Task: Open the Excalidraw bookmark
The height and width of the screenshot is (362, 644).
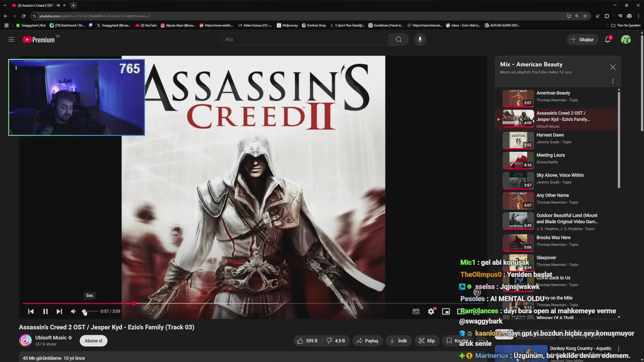Action: pyautogui.click(x=386, y=25)
